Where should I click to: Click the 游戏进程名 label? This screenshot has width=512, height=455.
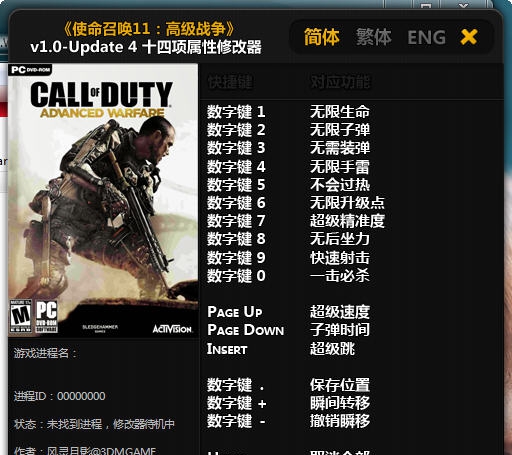pyautogui.click(x=45, y=353)
